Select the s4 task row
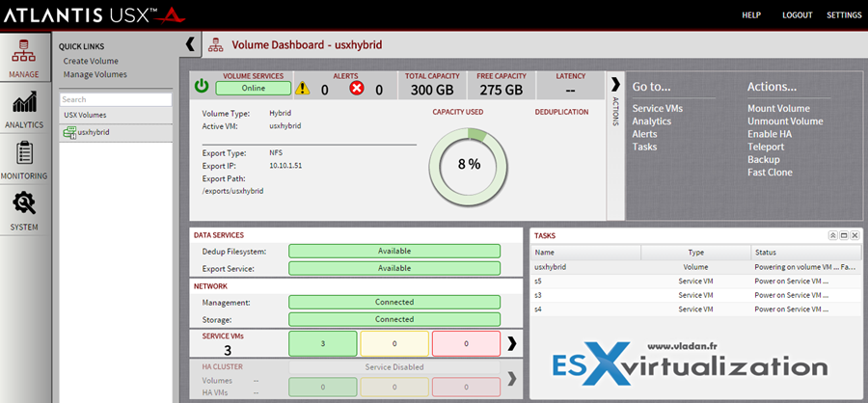 tap(695, 309)
